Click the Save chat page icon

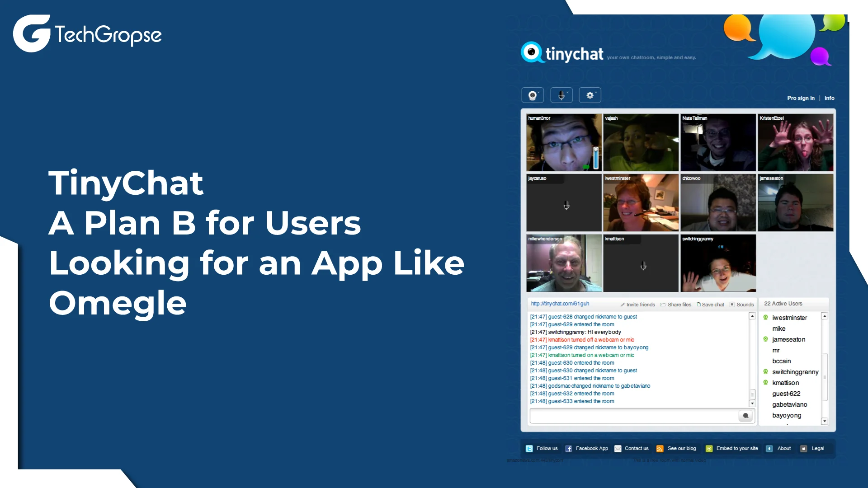tap(698, 305)
